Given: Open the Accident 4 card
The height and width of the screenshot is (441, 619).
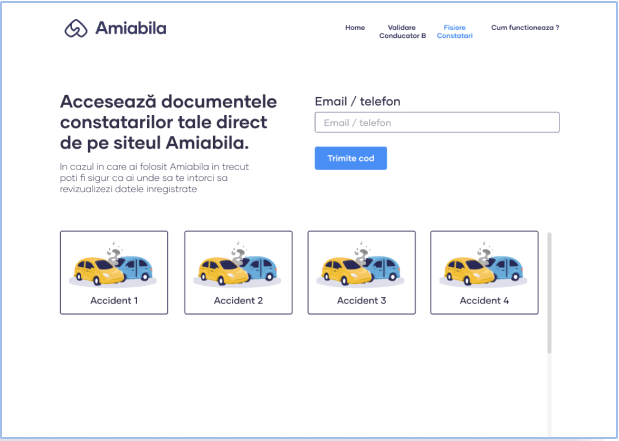Looking at the screenshot, I should point(484,273).
